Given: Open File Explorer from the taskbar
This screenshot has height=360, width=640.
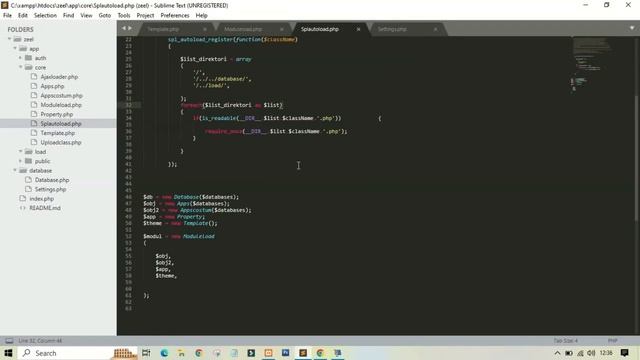Looking at the screenshot, I should [x=181, y=353].
